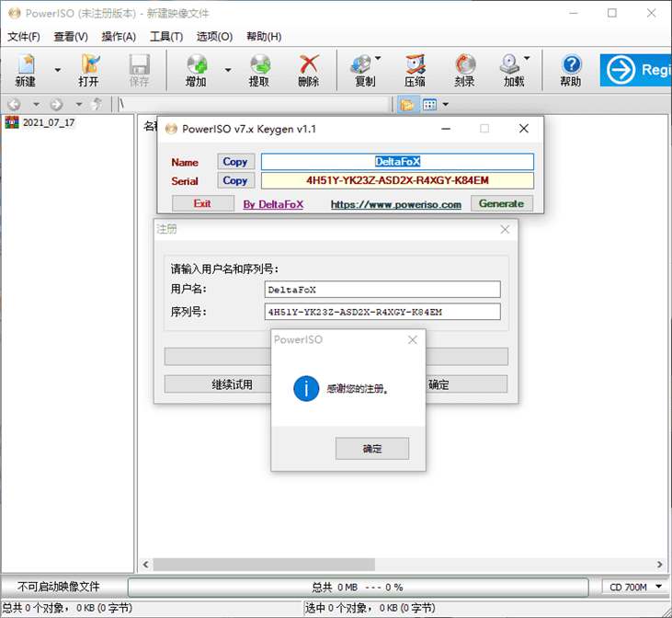Screen dimensions: 672x618
Task: Click the scrollbar right arrow
Action: (x=659, y=565)
